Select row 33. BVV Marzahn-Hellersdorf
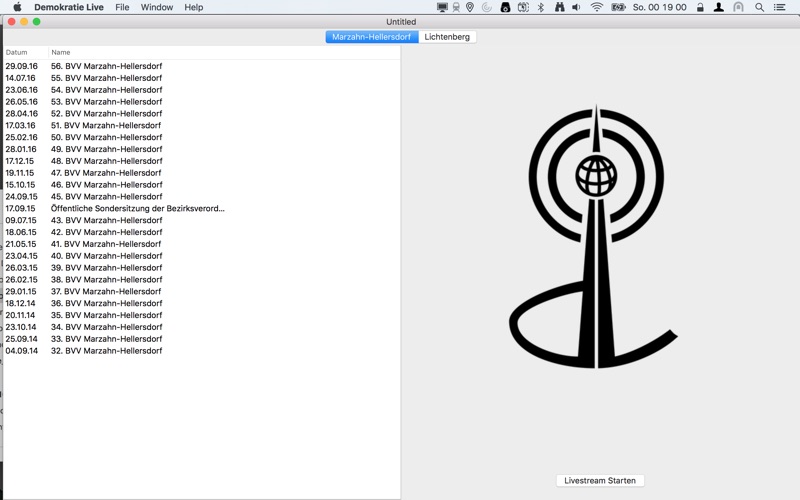 click(x=202, y=339)
